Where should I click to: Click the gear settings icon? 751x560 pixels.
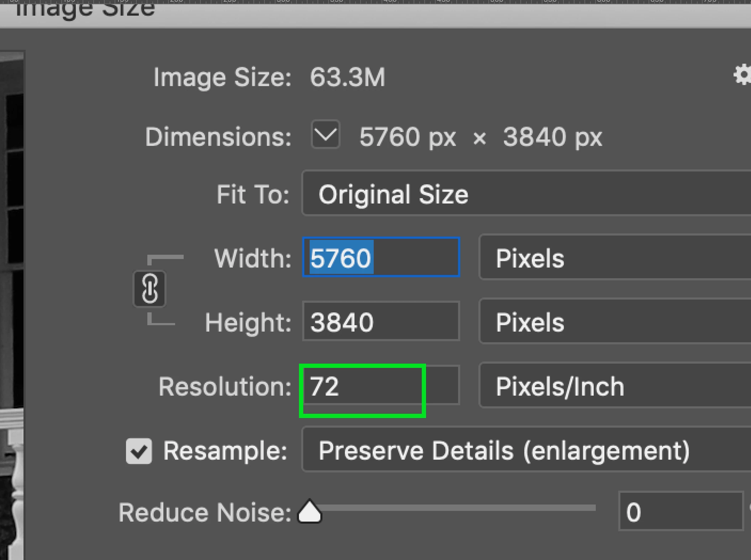click(742, 75)
